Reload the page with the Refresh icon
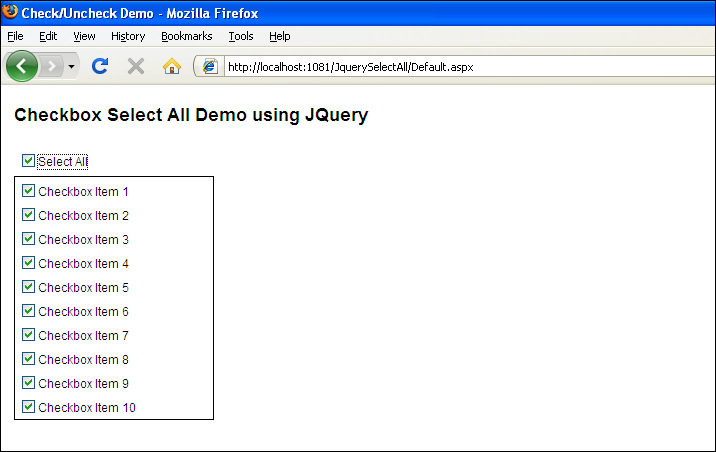Image resolution: width=716 pixels, height=452 pixels. click(x=100, y=66)
